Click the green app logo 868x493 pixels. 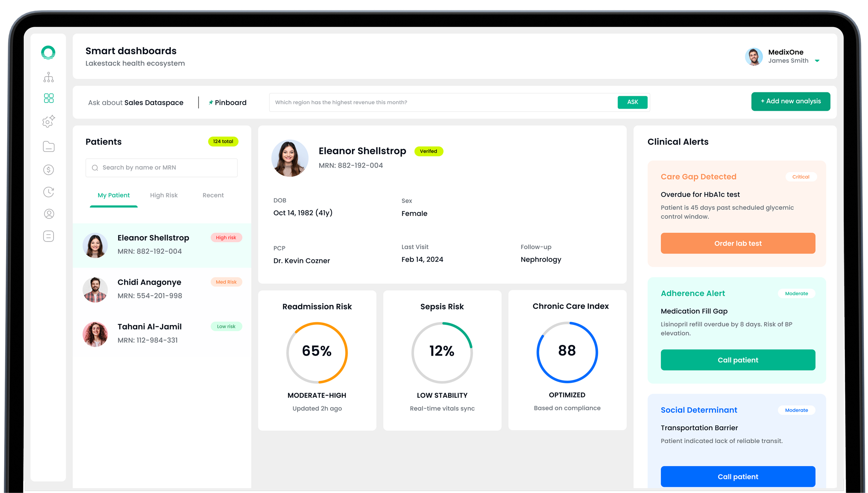point(48,53)
